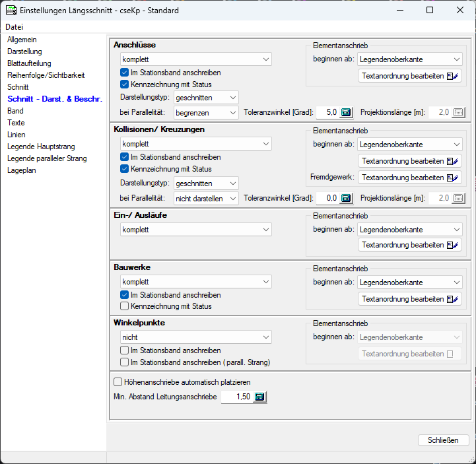Select Blattaufteilung in the sidebar list
Viewport: 476px width, 464px height.
(29, 63)
